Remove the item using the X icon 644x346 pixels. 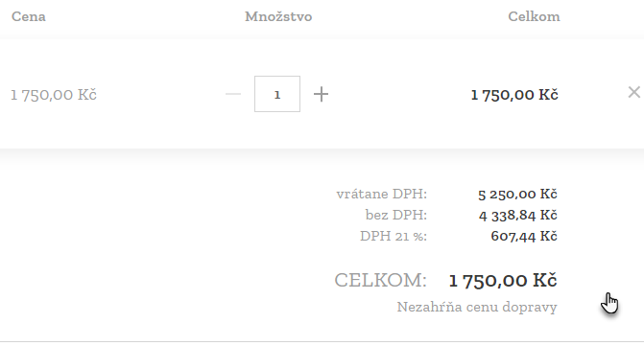[634, 92]
